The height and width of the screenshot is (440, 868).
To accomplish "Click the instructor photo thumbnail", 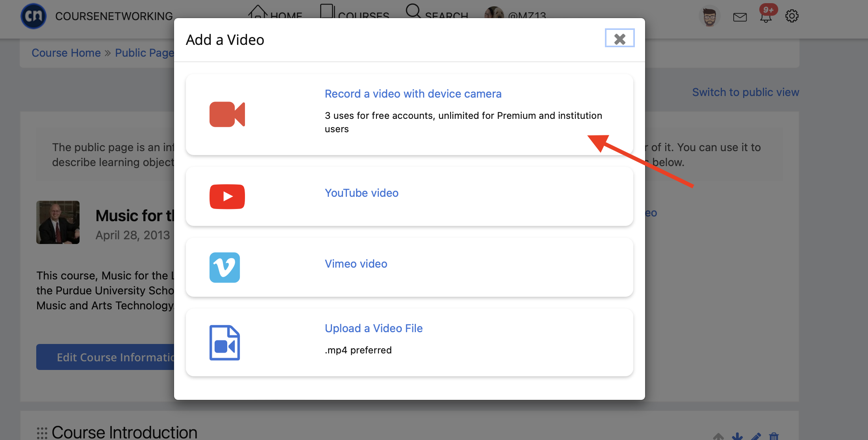I will (58, 222).
